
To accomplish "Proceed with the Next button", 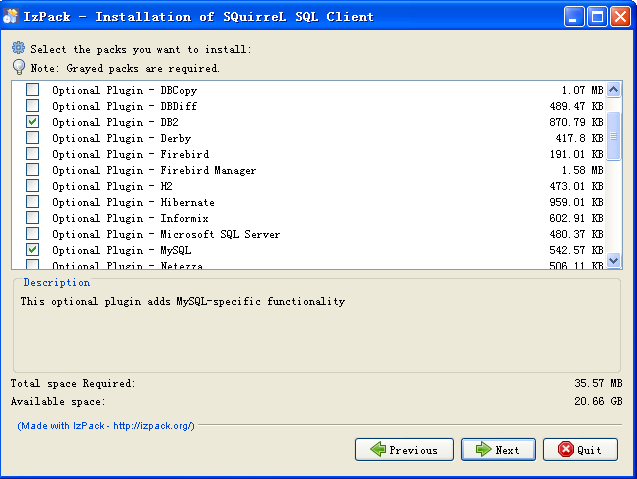I will click(x=498, y=449).
